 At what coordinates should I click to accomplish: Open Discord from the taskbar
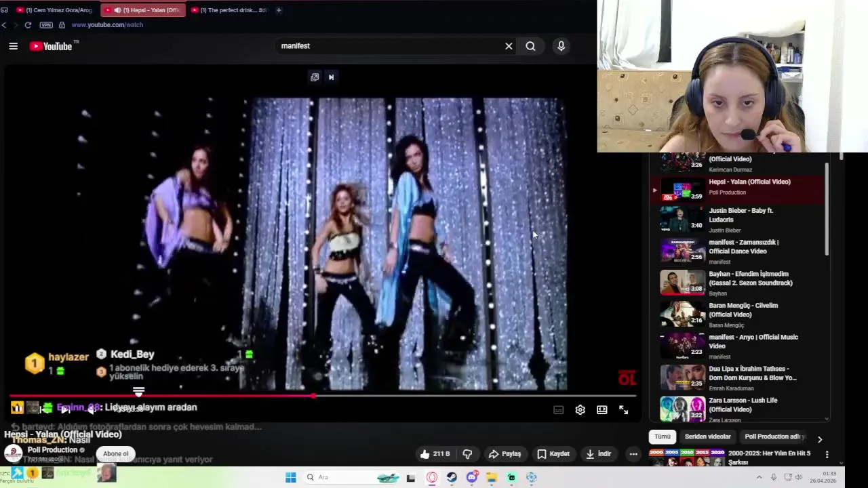tap(472, 478)
